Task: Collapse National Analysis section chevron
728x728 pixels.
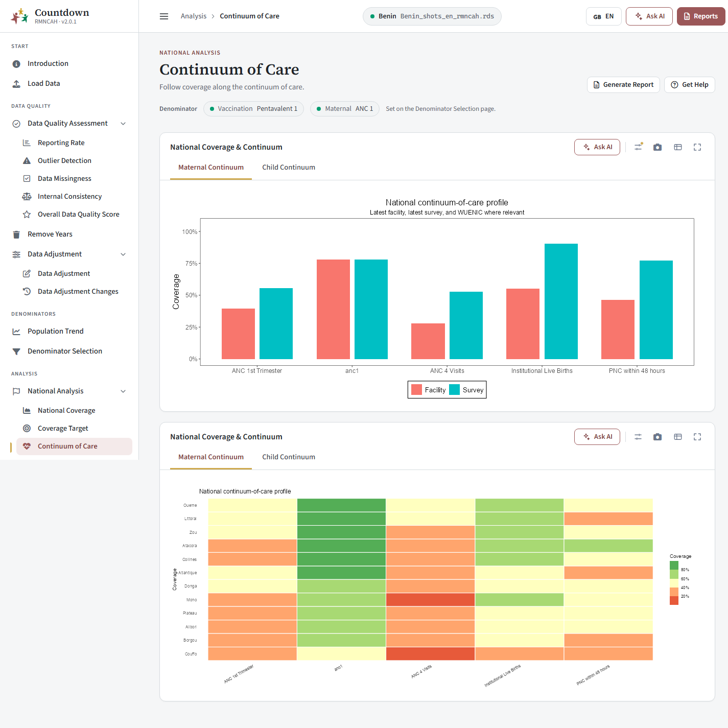Action: pyautogui.click(x=123, y=391)
